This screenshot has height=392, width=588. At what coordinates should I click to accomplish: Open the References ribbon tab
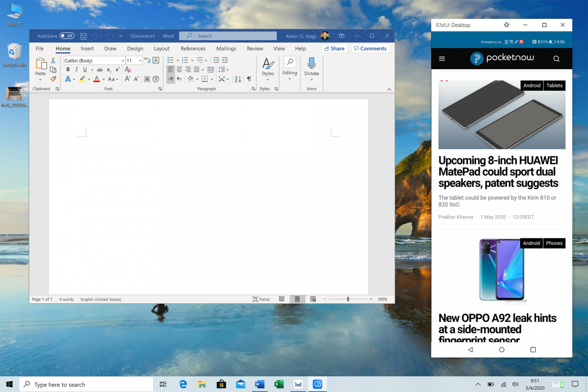(x=193, y=49)
